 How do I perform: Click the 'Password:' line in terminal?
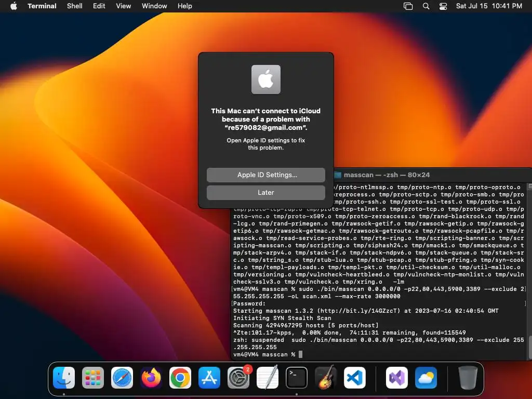(x=249, y=303)
